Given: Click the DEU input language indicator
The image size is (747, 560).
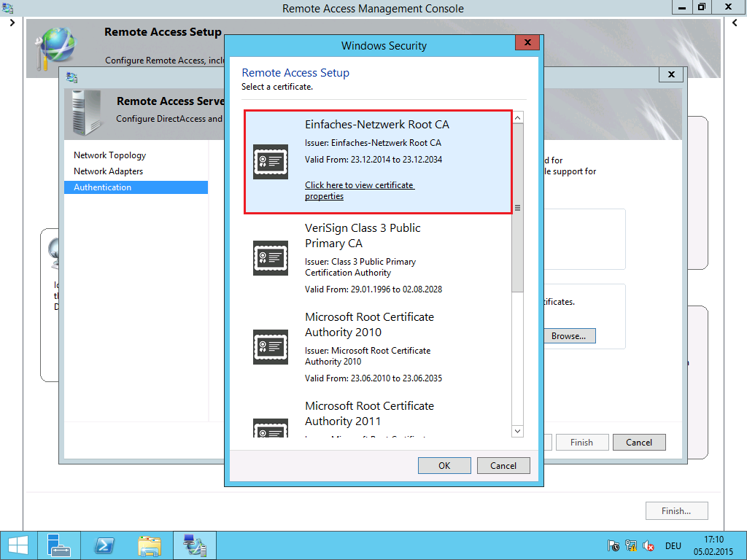Looking at the screenshot, I should click(673, 545).
